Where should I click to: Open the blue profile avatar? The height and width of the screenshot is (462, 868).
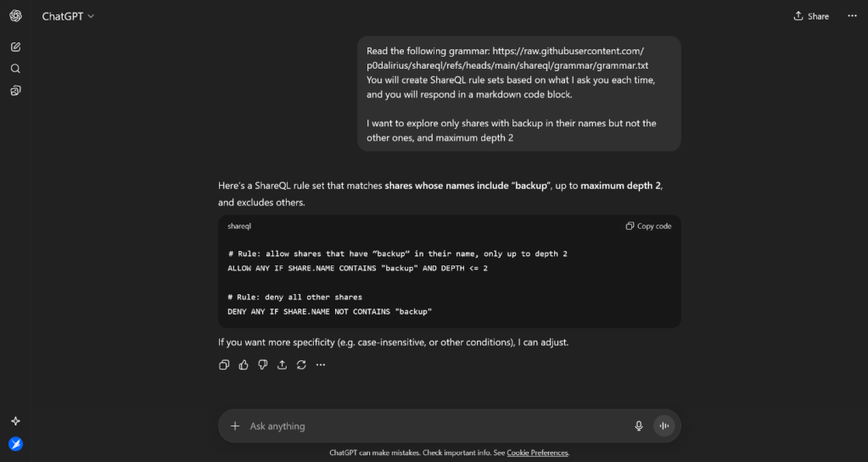click(15, 443)
